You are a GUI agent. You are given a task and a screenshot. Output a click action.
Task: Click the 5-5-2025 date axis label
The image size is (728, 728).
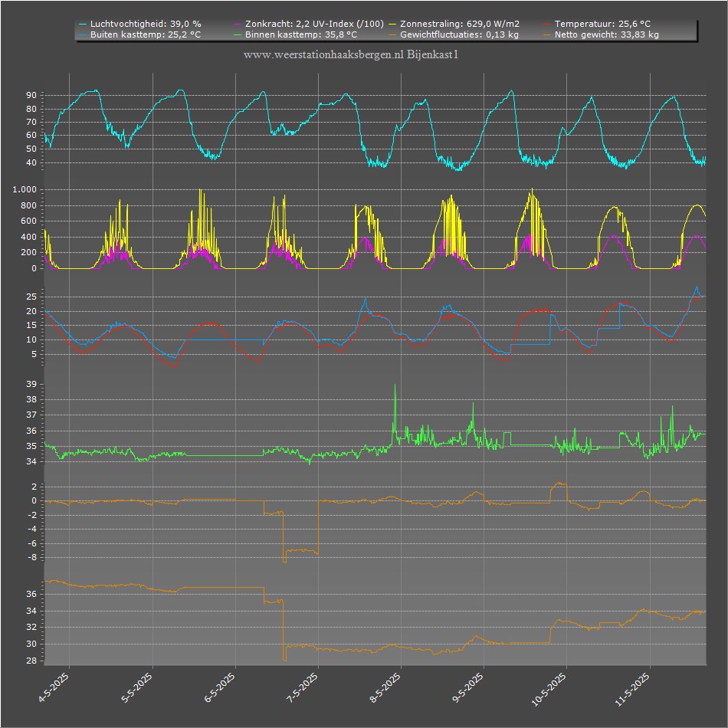(x=137, y=687)
